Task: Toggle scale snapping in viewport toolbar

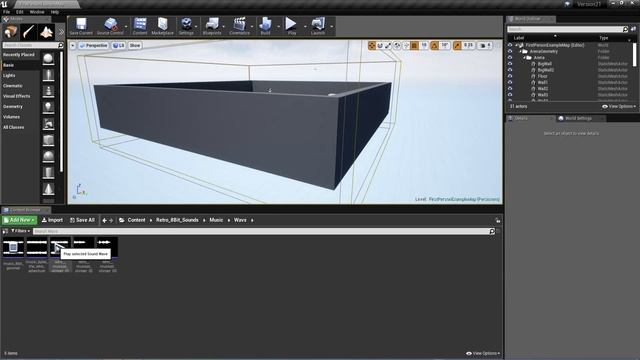Action: [457, 46]
